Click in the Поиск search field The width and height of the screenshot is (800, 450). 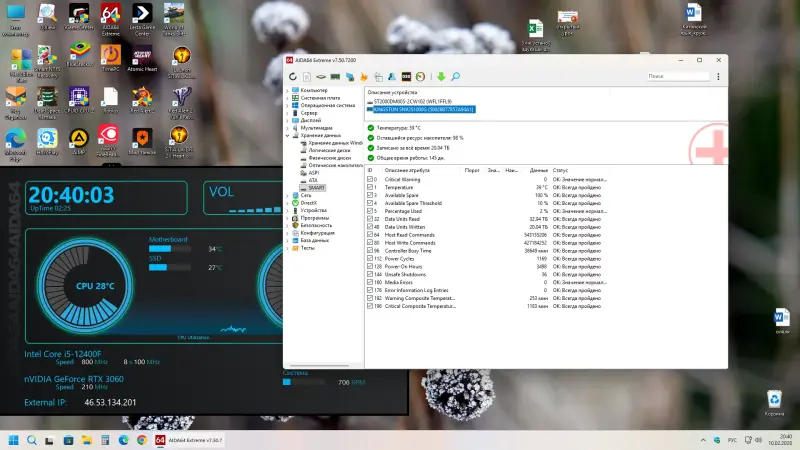tap(678, 77)
